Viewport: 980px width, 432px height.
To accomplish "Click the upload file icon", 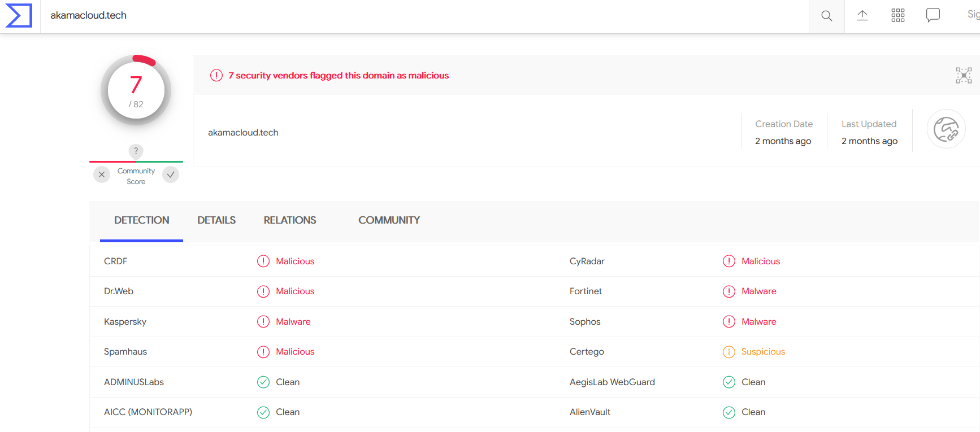I will [862, 15].
